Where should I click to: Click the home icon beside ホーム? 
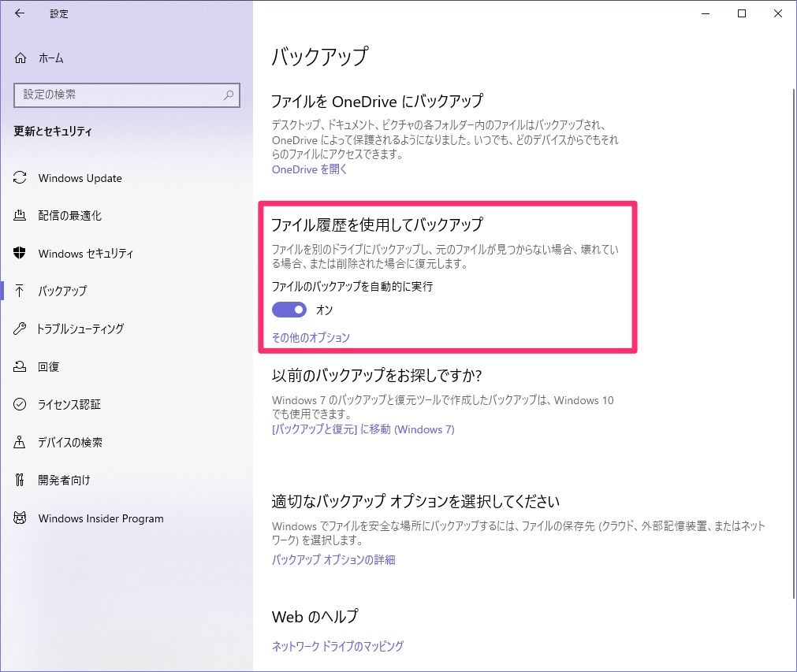pyautogui.click(x=20, y=58)
